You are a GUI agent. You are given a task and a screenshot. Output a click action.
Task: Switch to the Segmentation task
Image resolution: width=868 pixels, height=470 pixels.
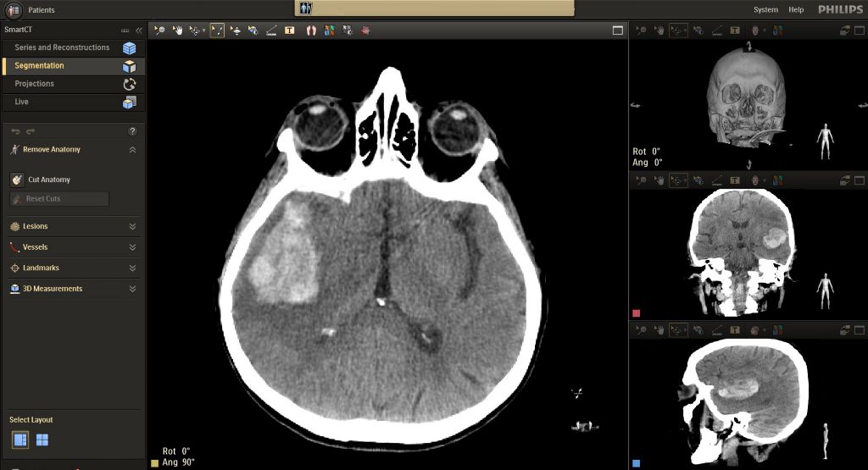[74, 66]
